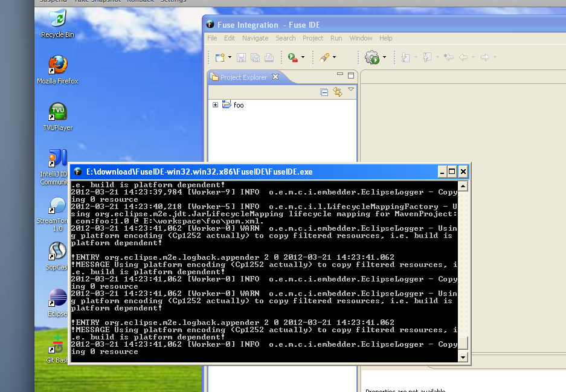Viewport: 566px width, 392px height.
Task: Open the New wizard dropdown arrow
Action: point(230,57)
